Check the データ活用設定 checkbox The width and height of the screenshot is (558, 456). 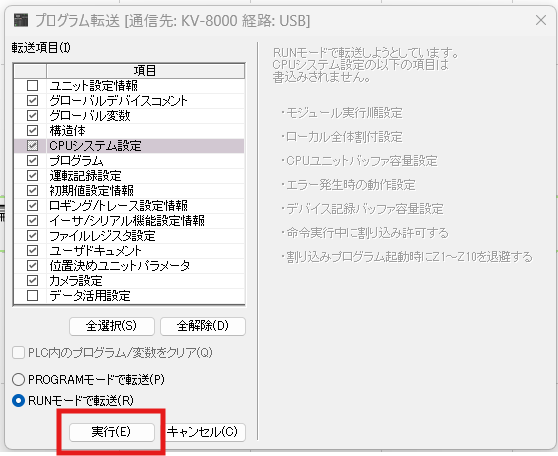click(x=32, y=295)
